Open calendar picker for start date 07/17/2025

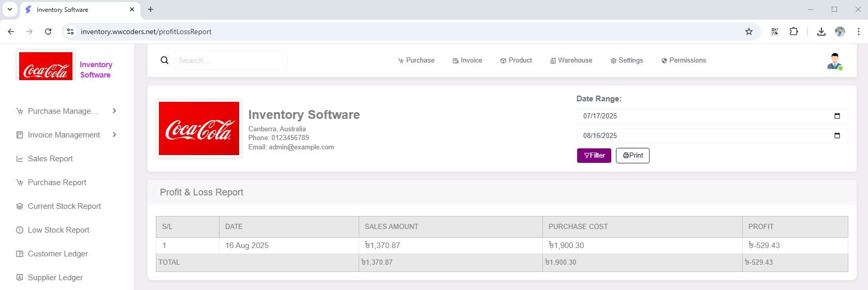(x=837, y=116)
